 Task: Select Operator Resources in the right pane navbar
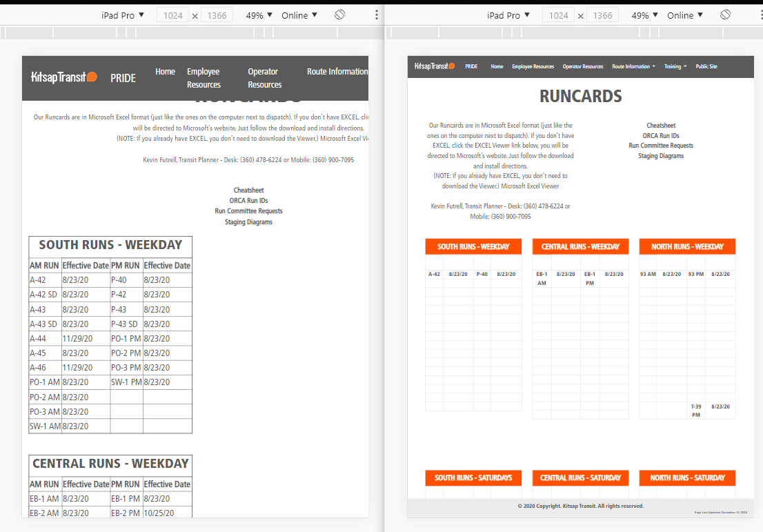click(583, 67)
